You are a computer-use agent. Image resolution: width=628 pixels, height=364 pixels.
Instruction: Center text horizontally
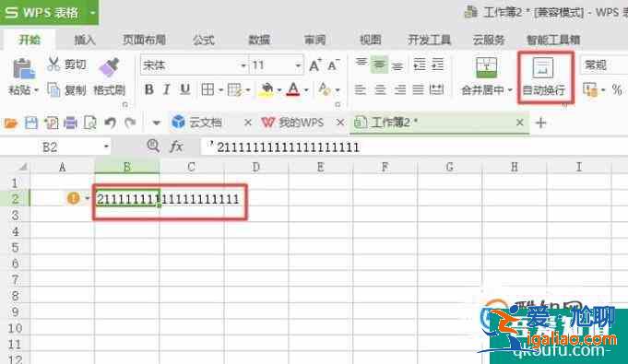(x=380, y=89)
